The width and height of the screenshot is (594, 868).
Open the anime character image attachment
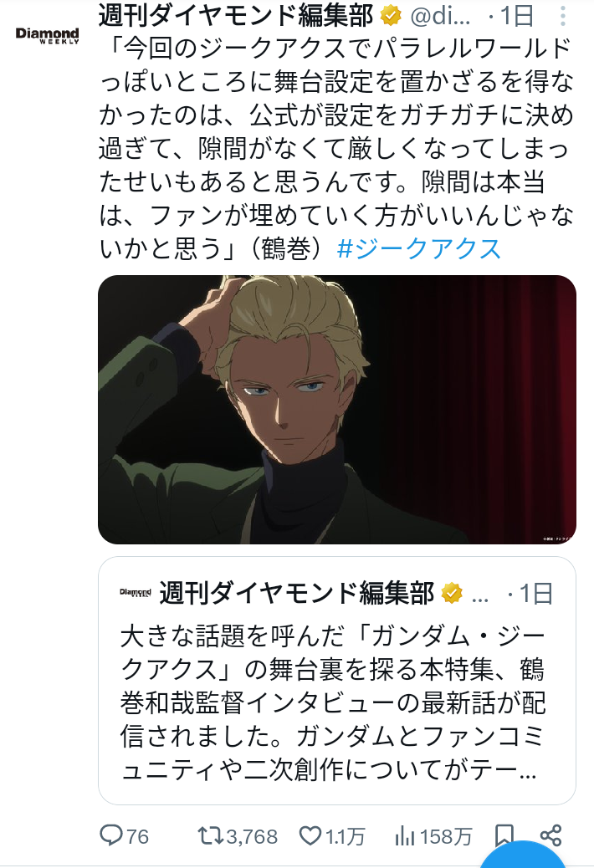coord(337,410)
